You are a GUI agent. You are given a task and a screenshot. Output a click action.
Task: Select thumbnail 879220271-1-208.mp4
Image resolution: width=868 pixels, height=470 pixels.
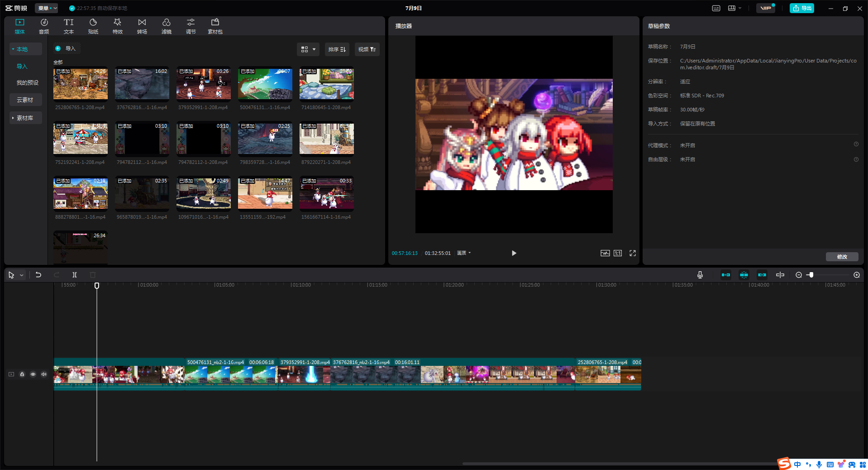coord(327,139)
